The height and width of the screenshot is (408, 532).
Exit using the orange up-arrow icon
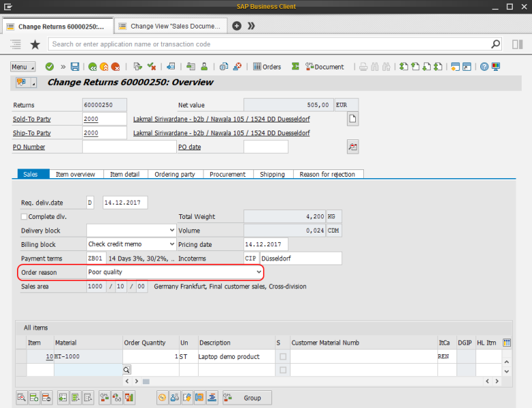104,67
